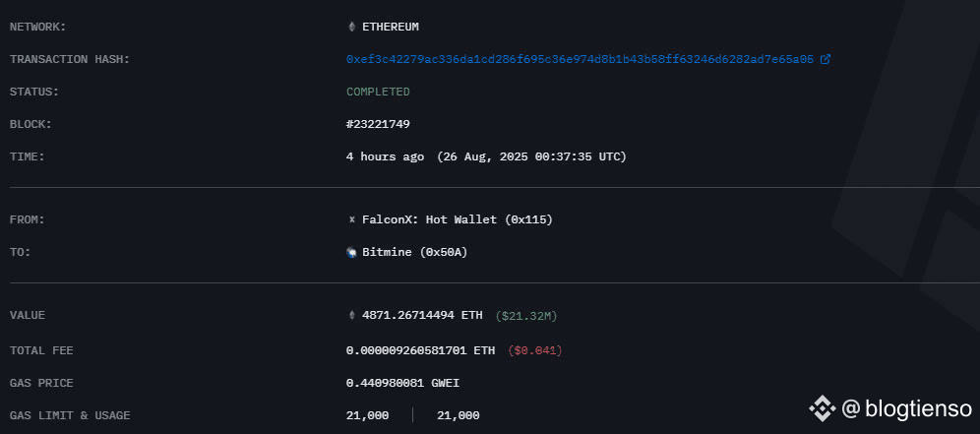Screen dimensions: 980x434
Task: Click the COMPLETED status text
Action: tap(378, 92)
